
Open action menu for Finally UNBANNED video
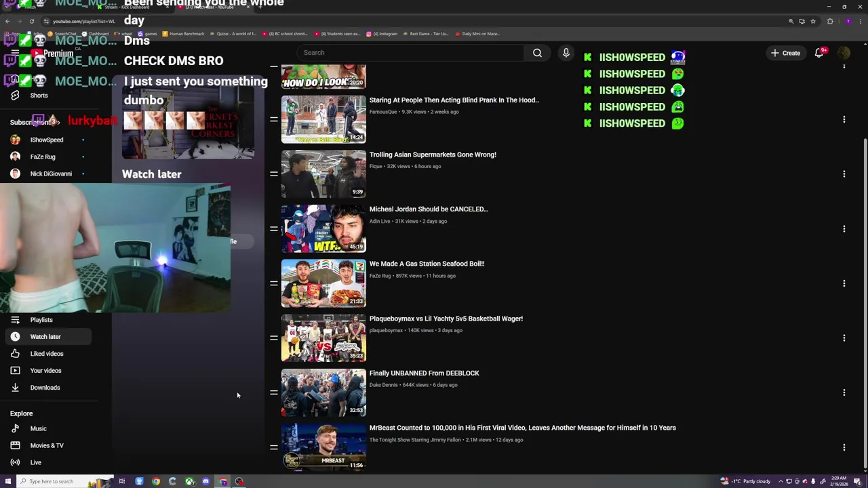pyautogui.click(x=844, y=392)
